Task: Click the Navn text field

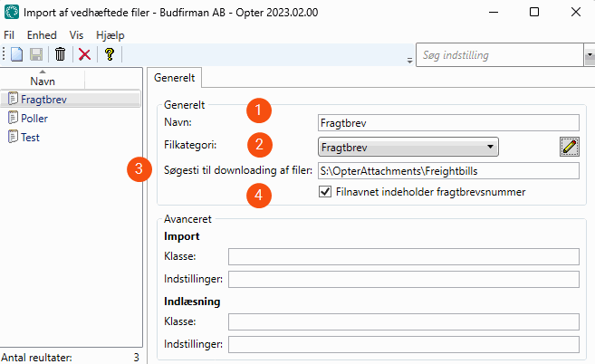Action: coord(447,122)
